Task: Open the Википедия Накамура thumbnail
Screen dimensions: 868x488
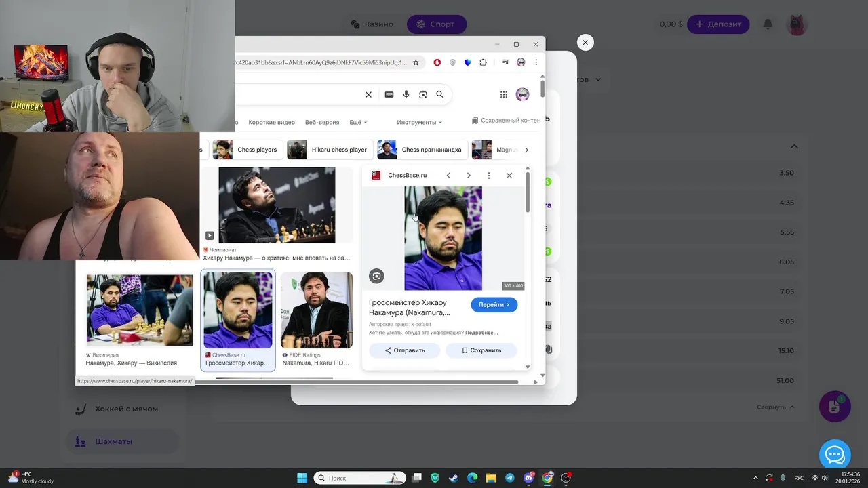Action: tap(139, 310)
